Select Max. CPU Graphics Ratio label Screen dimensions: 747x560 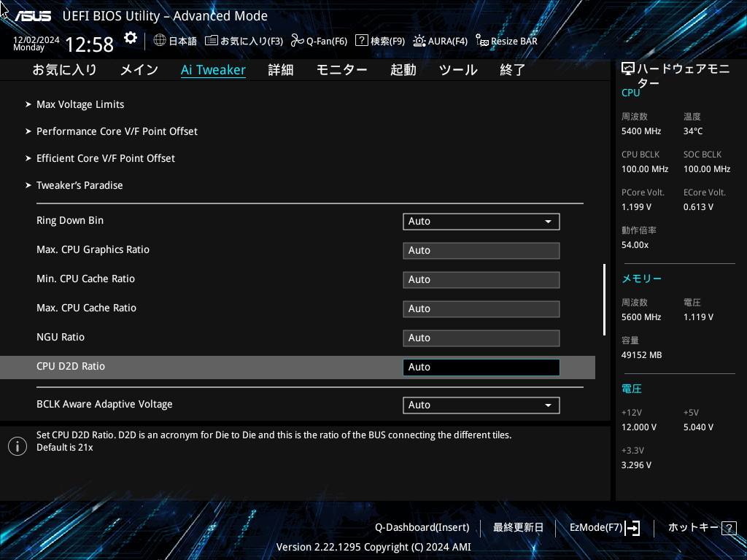click(93, 249)
